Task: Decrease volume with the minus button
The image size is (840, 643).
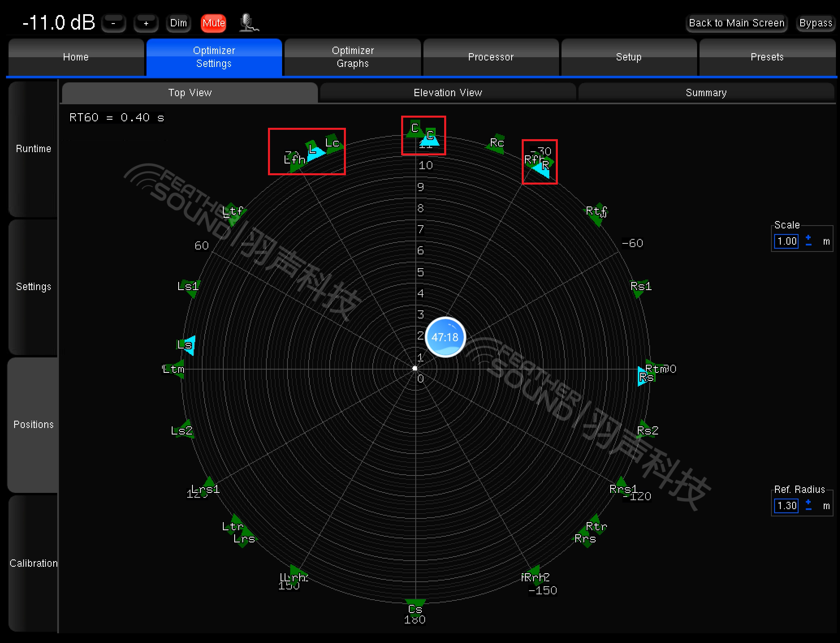Action: (x=113, y=23)
